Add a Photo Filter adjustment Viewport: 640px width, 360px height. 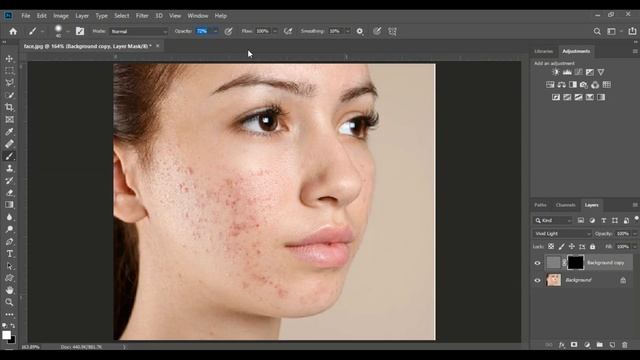(584, 85)
